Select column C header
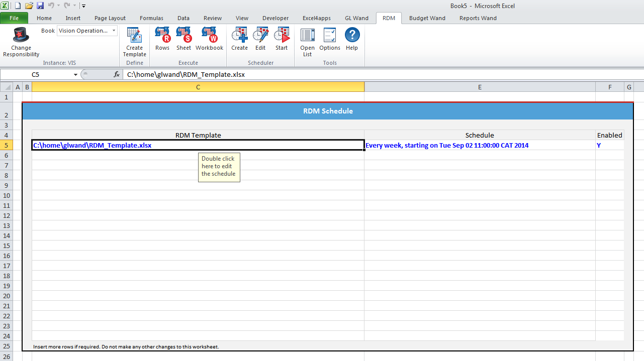644x361 pixels. click(198, 87)
